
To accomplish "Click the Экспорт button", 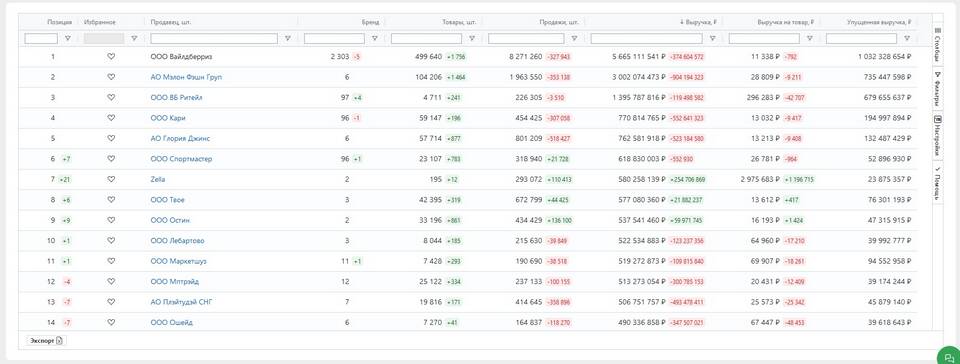I will (46, 341).
